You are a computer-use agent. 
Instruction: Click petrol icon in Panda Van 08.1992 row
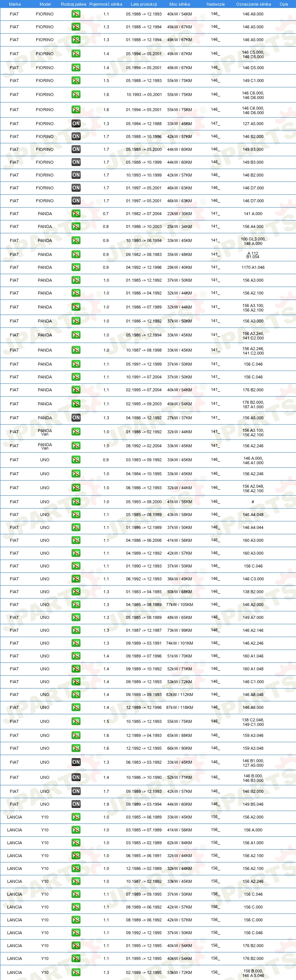[x=76, y=446]
